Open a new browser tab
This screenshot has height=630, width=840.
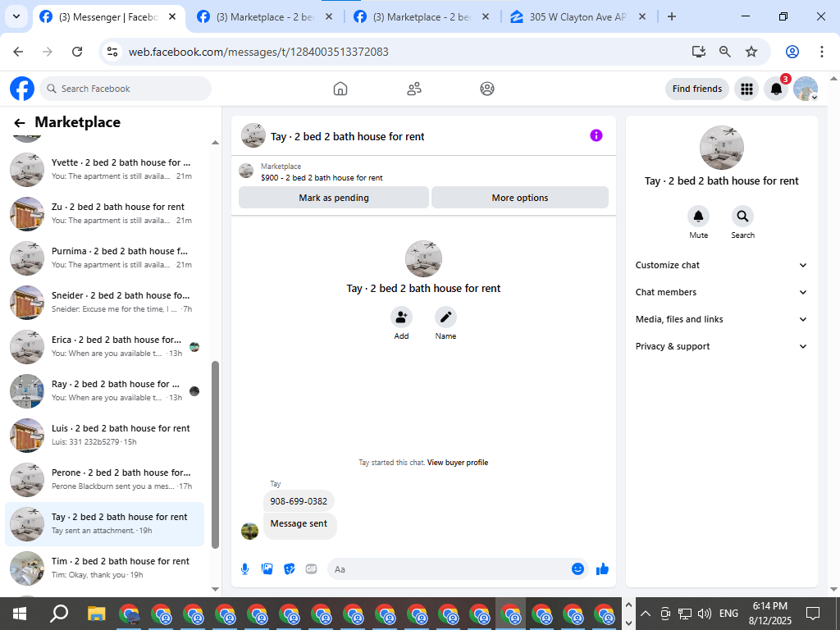coord(672,16)
